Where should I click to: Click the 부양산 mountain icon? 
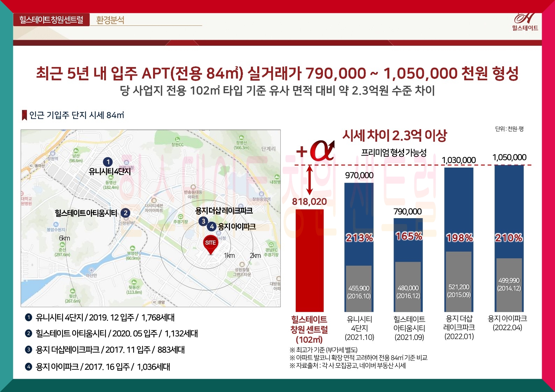click(132, 249)
